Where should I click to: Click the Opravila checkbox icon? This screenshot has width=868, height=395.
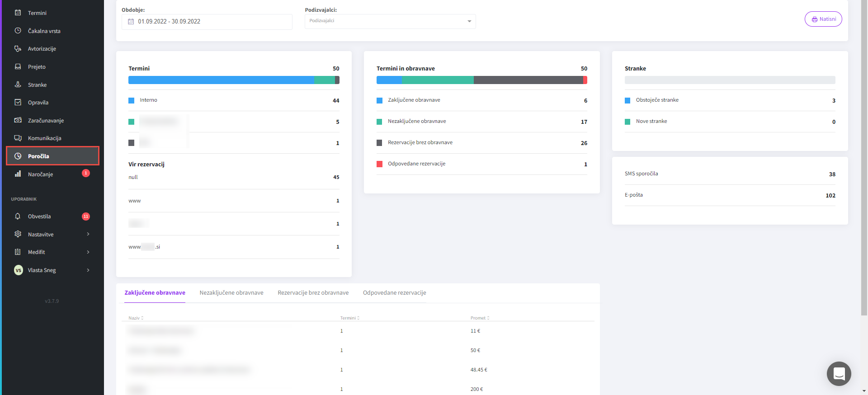point(18,102)
